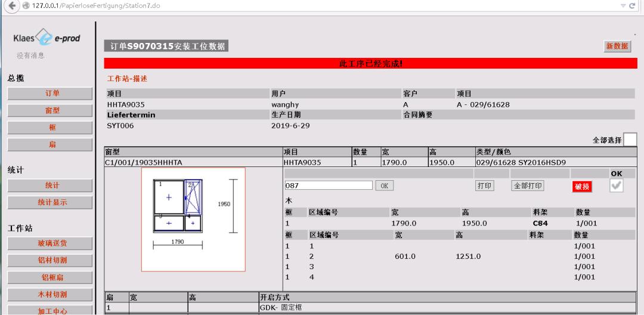This screenshot has height=315, width=644.
Task: Select the address bar URL field
Action: (320, 5)
